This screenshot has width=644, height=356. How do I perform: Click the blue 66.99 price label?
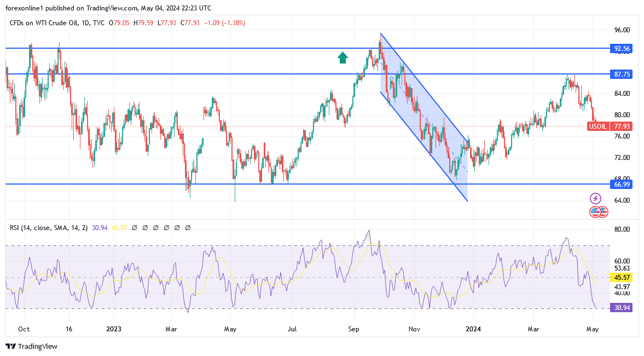pyautogui.click(x=622, y=184)
